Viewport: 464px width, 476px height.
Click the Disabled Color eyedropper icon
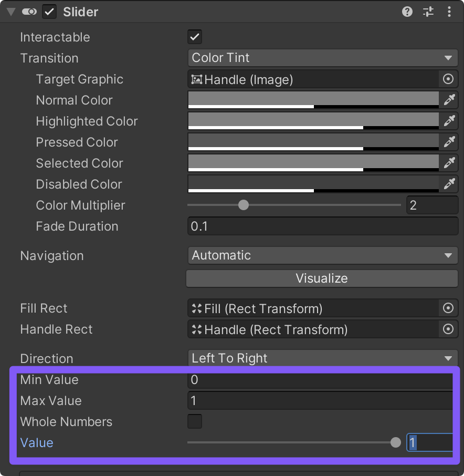coord(449,184)
